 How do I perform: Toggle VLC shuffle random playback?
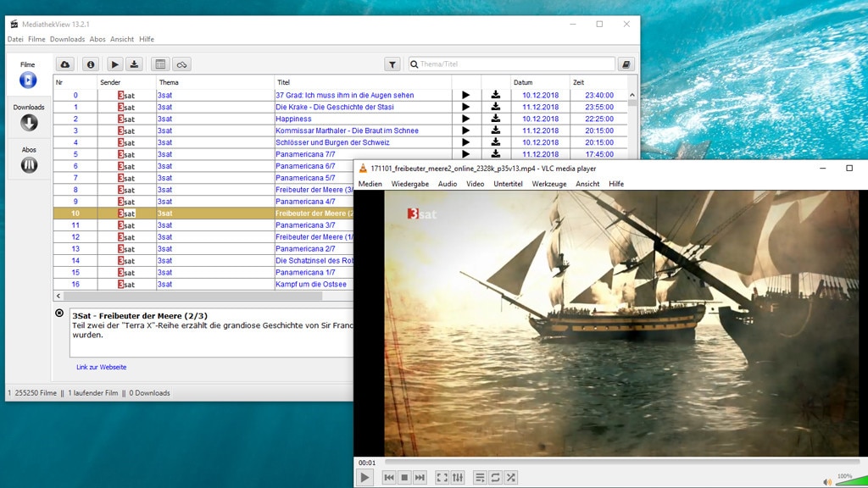click(x=511, y=478)
